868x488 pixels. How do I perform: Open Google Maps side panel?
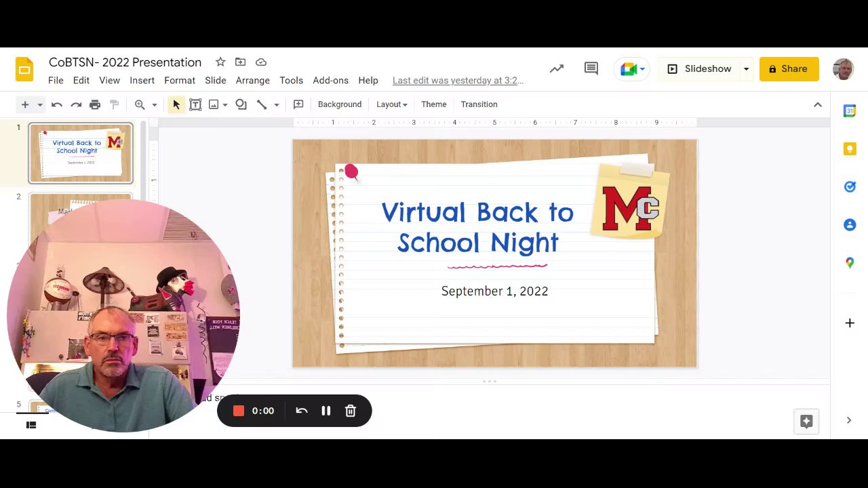tap(850, 262)
